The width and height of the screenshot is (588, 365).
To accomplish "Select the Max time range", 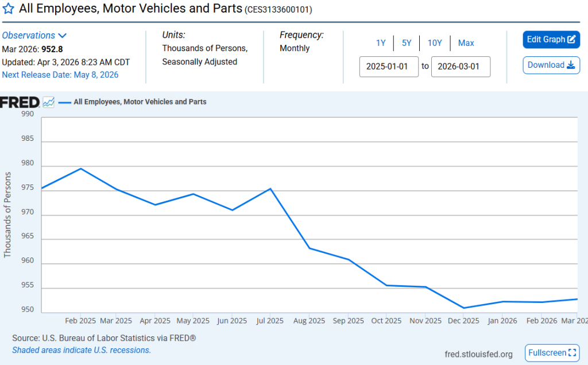I will pos(466,43).
